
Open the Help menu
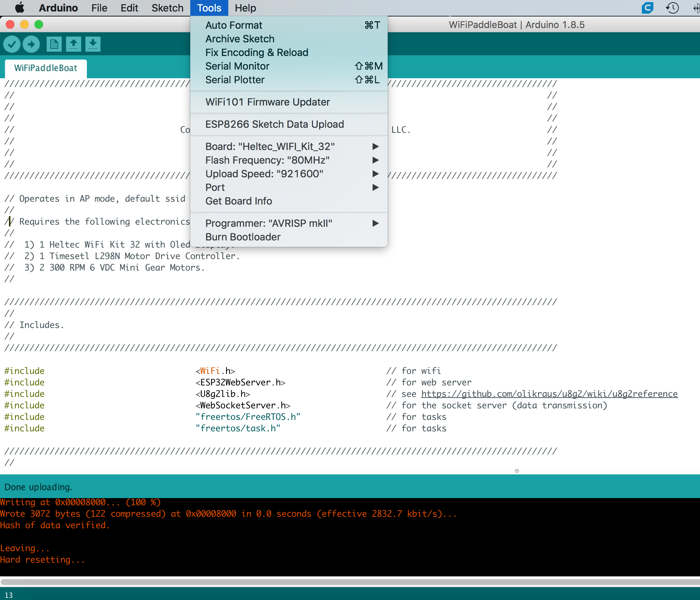point(246,8)
